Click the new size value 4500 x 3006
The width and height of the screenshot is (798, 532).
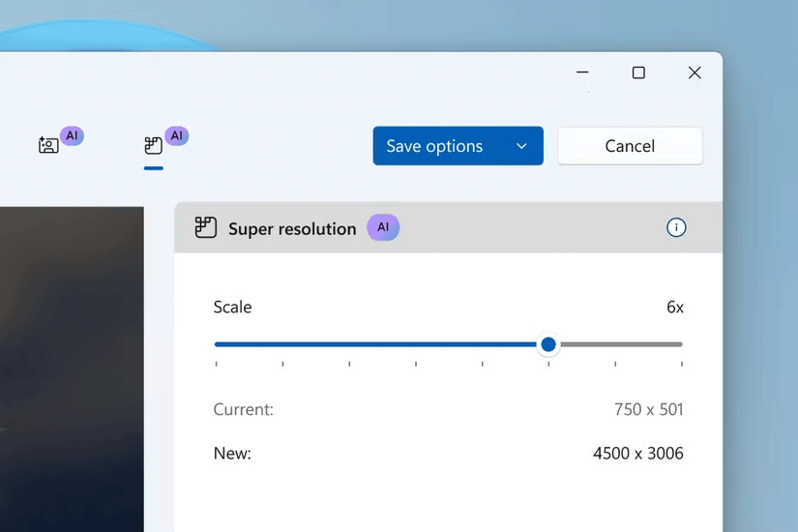pos(637,453)
